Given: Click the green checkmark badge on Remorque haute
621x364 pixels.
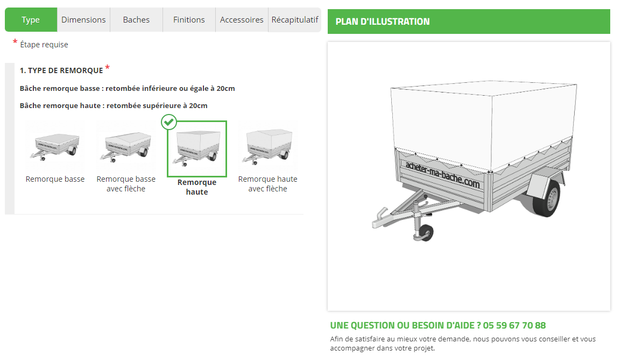Looking at the screenshot, I should click(x=169, y=122).
